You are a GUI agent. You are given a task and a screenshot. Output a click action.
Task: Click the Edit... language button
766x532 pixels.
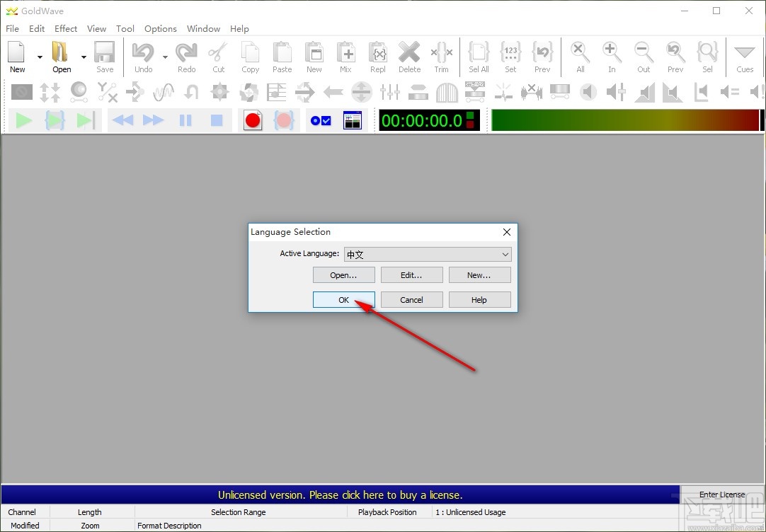412,274
